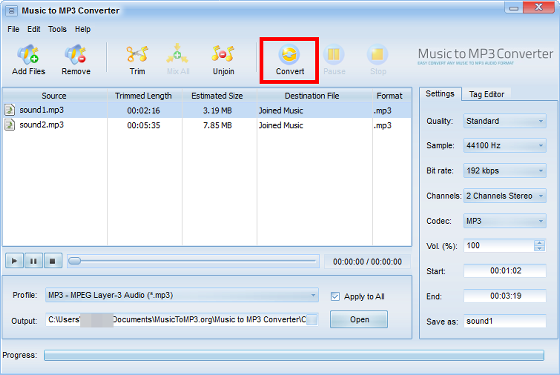Image resolution: width=560 pixels, height=375 pixels.
Task: Click the file icon beside sound1.mp3
Action: (10, 110)
